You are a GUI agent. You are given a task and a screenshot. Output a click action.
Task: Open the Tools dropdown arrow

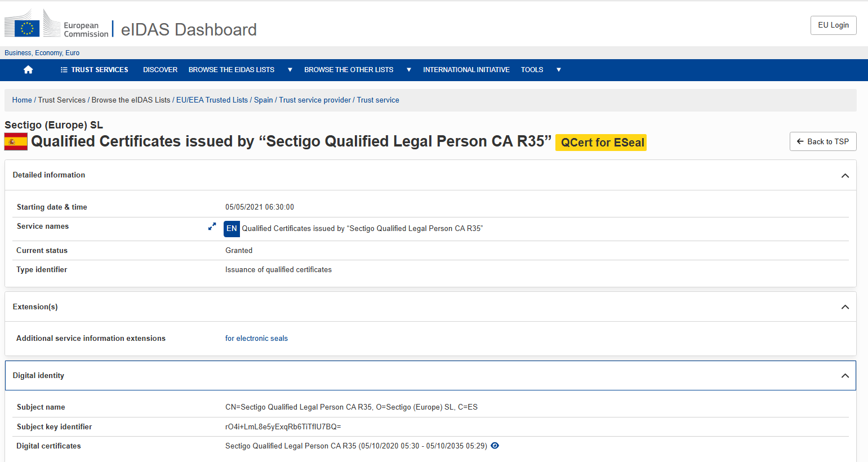[559, 70]
